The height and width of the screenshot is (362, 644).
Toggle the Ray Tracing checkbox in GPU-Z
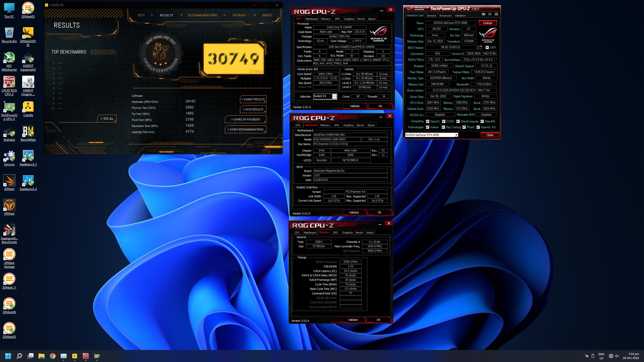click(x=443, y=127)
